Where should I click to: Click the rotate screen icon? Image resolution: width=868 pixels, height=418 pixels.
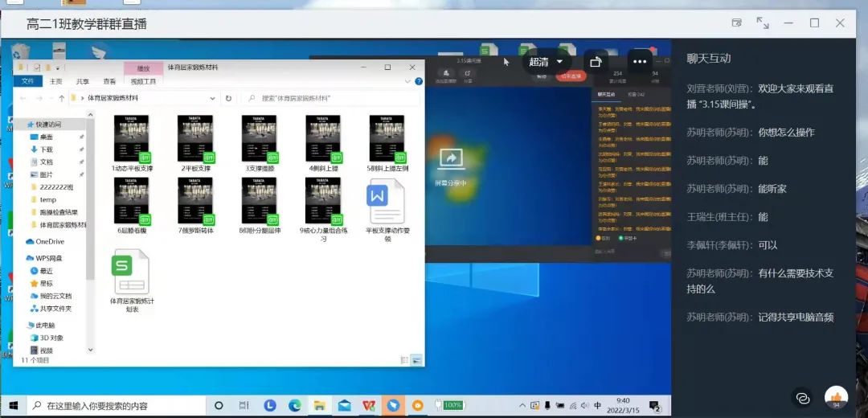click(596, 62)
